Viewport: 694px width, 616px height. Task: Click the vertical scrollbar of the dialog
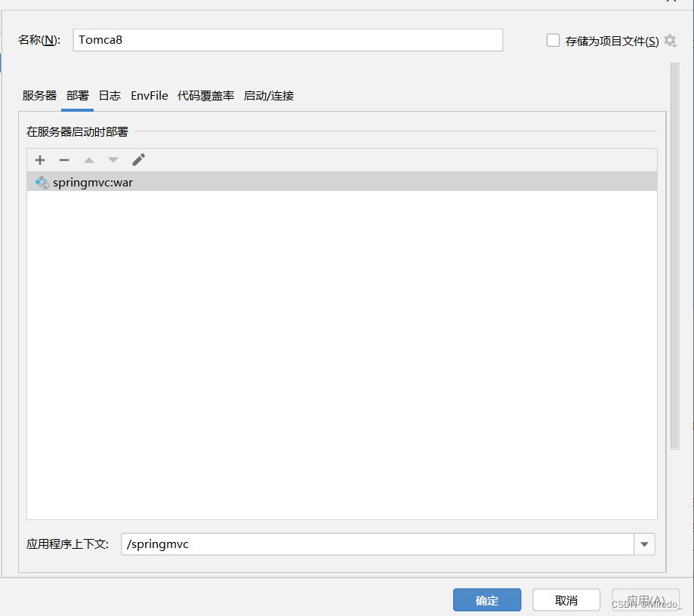(x=674, y=256)
